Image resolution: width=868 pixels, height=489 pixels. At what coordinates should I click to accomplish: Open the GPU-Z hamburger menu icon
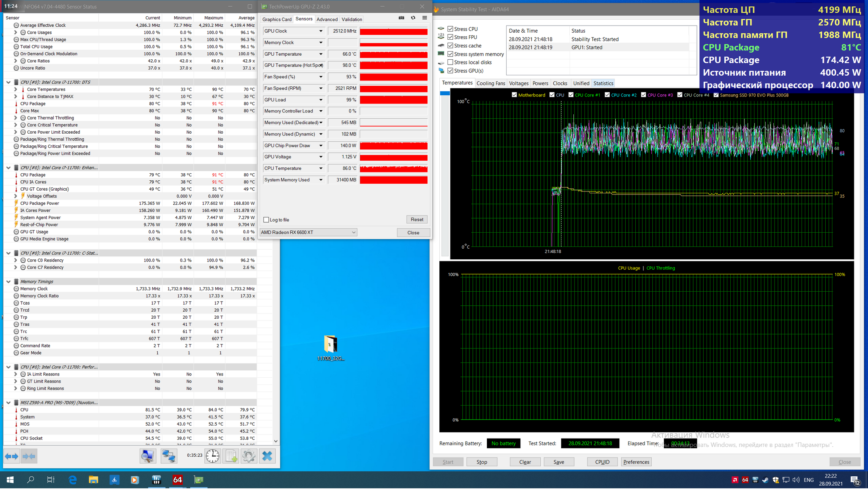(425, 18)
